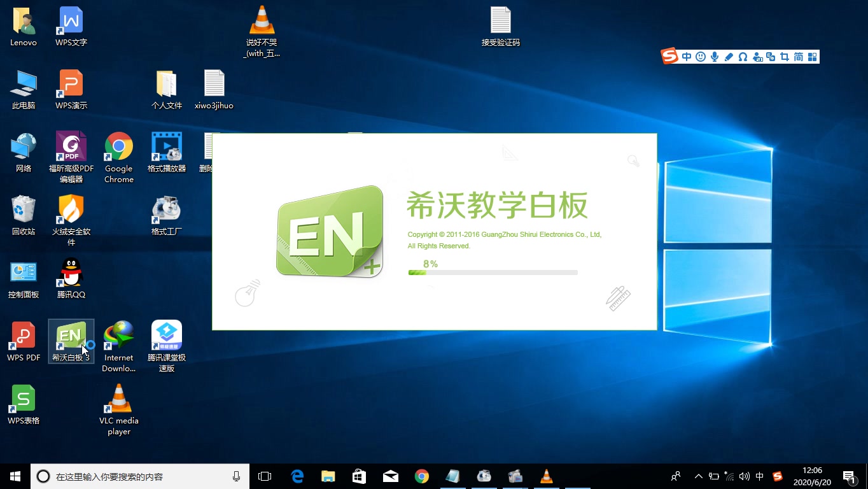The height and width of the screenshot is (489, 868).
Task: Activate Sogou voice input microphone
Action: pos(715,57)
